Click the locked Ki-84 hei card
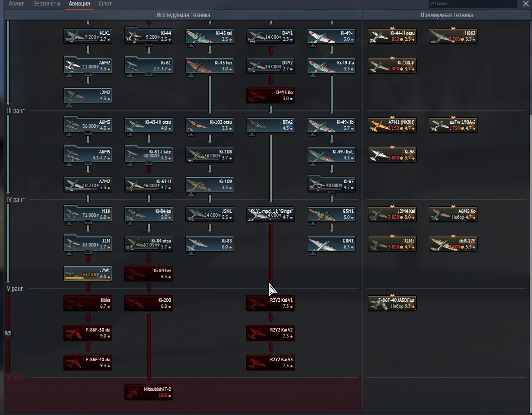Screen dimensions: 532x415 point(148,273)
